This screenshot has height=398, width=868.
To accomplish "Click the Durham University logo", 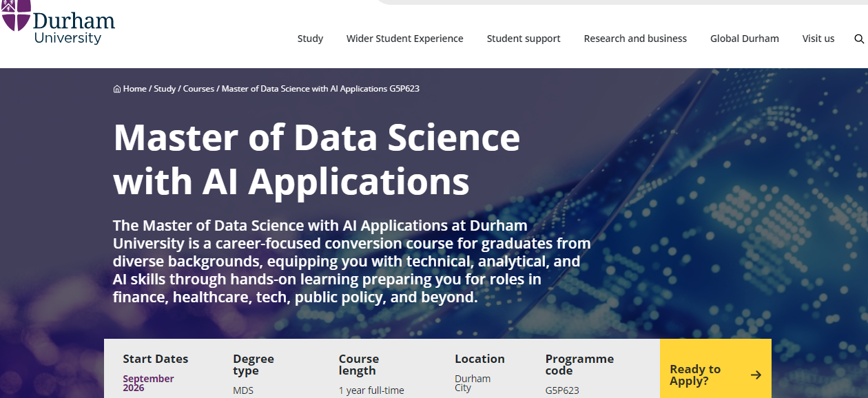I will (x=59, y=23).
